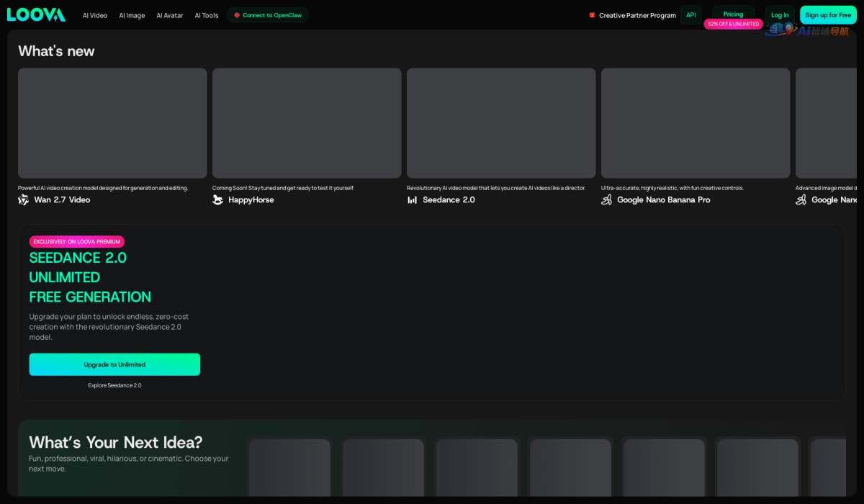
Task: Follow the Explore Seedance 2.0 link
Action: tap(114, 385)
